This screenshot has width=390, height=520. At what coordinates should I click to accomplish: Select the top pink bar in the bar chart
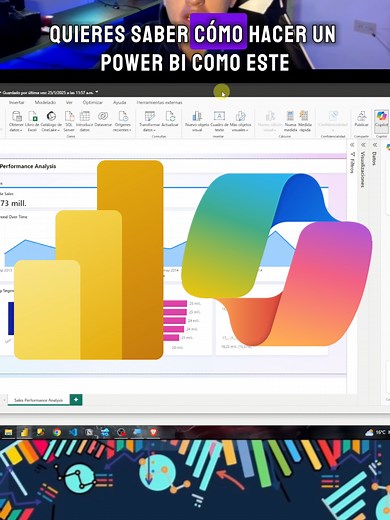point(175,303)
